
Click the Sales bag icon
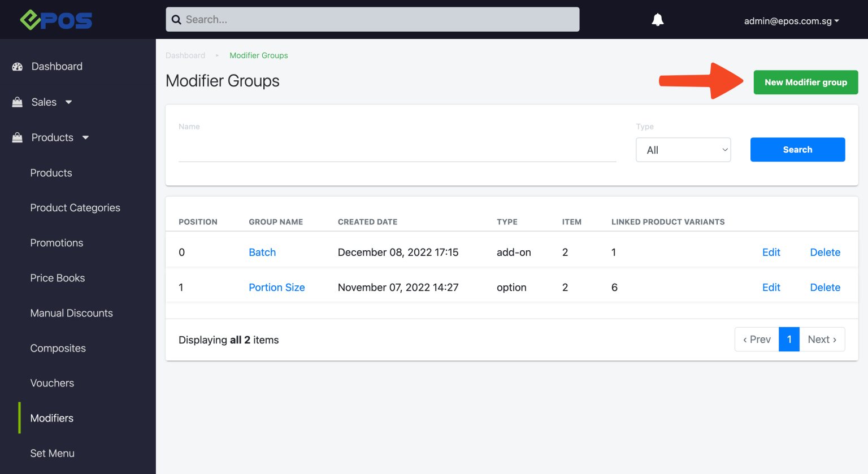click(18, 102)
